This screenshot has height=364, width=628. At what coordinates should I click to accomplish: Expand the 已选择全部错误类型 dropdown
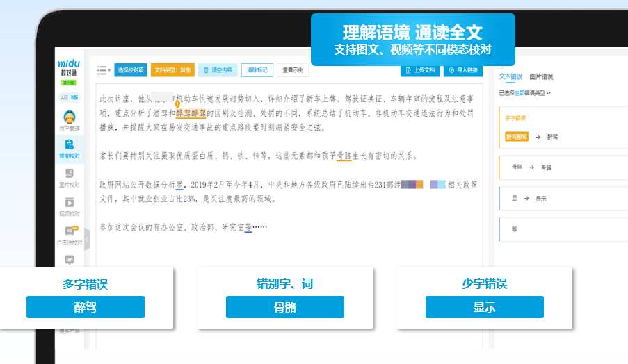(x=525, y=92)
